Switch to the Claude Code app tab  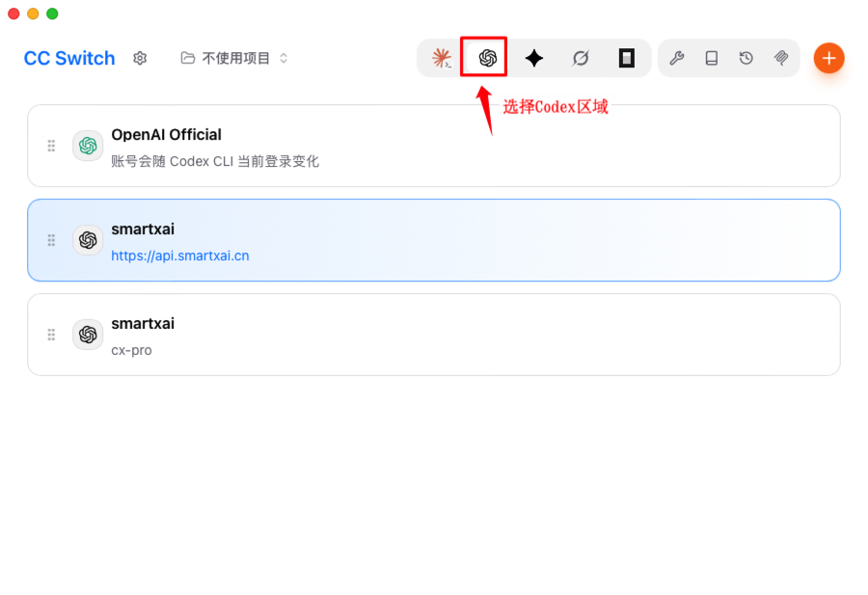tap(441, 58)
